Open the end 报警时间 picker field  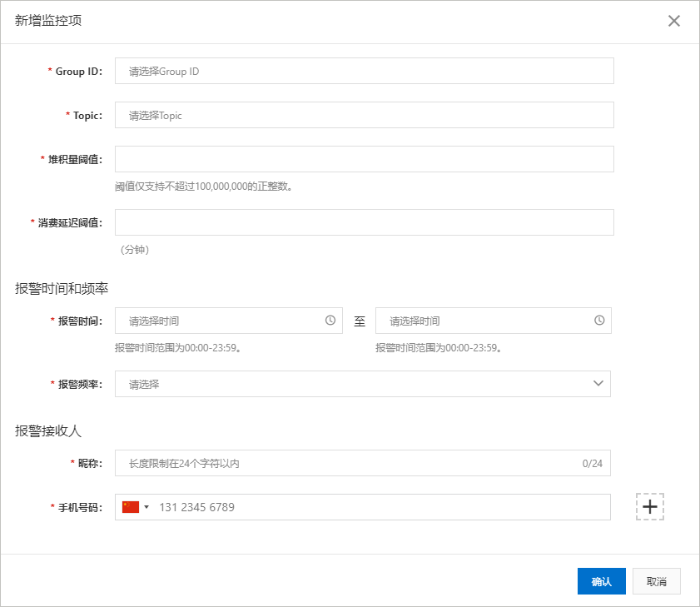point(494,321)
